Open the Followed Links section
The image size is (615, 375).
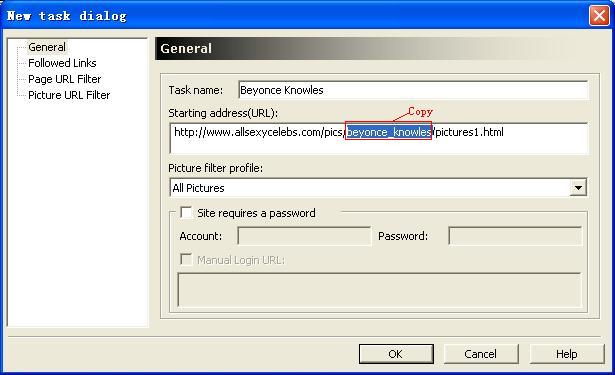[x=62, y=63]
